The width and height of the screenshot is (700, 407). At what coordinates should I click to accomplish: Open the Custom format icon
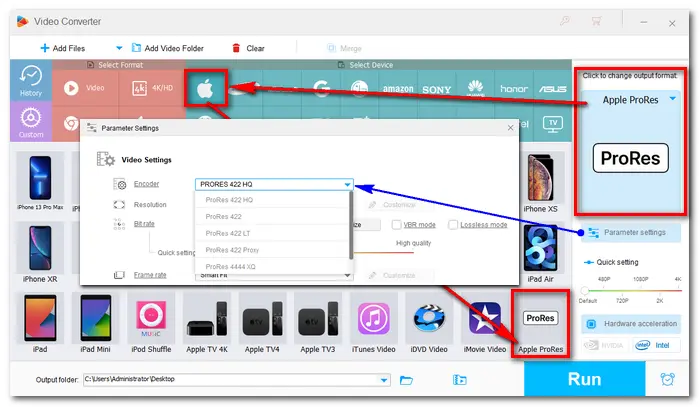(x=30, y=121)
